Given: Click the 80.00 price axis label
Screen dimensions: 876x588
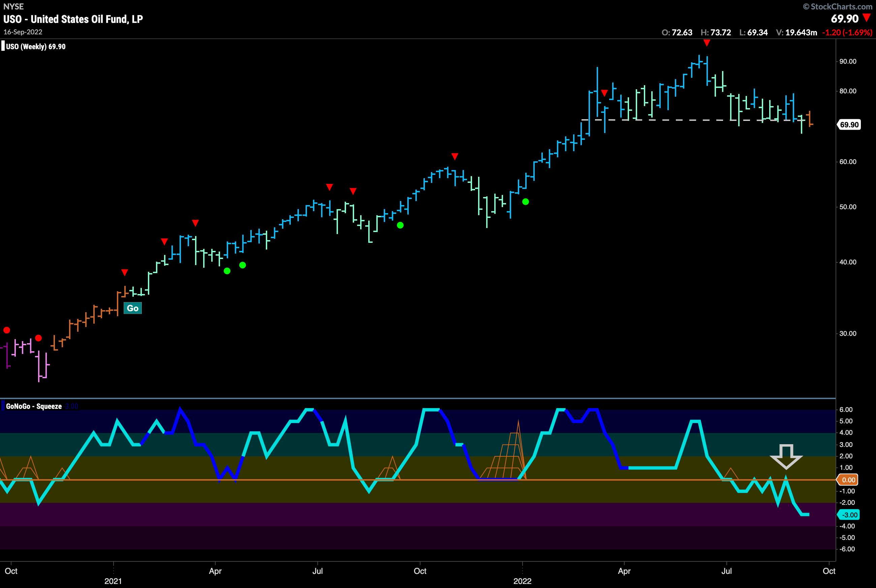Looking at the screenshot, I should point(847,91).
